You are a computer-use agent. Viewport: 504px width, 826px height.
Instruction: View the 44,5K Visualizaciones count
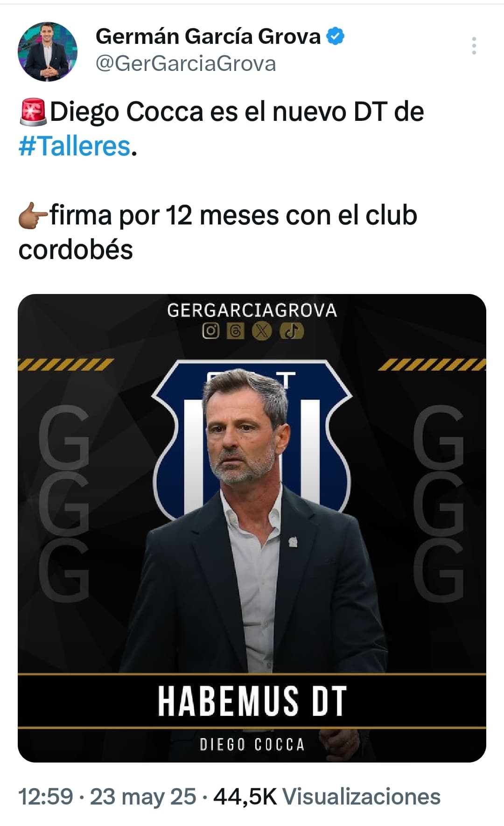pos(327,797)
